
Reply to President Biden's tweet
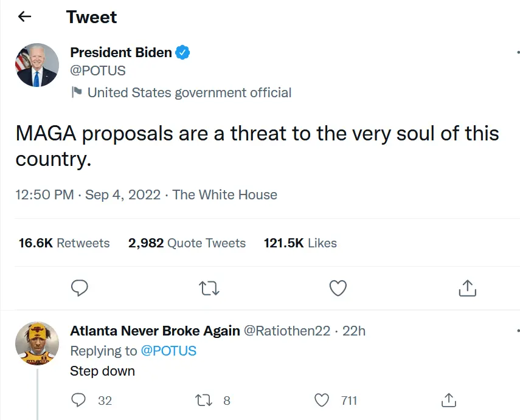pos(80,288)
